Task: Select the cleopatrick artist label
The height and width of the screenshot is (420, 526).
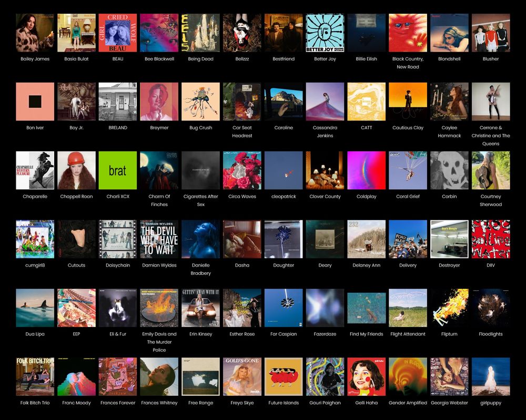Action: (x=284, y=196)
